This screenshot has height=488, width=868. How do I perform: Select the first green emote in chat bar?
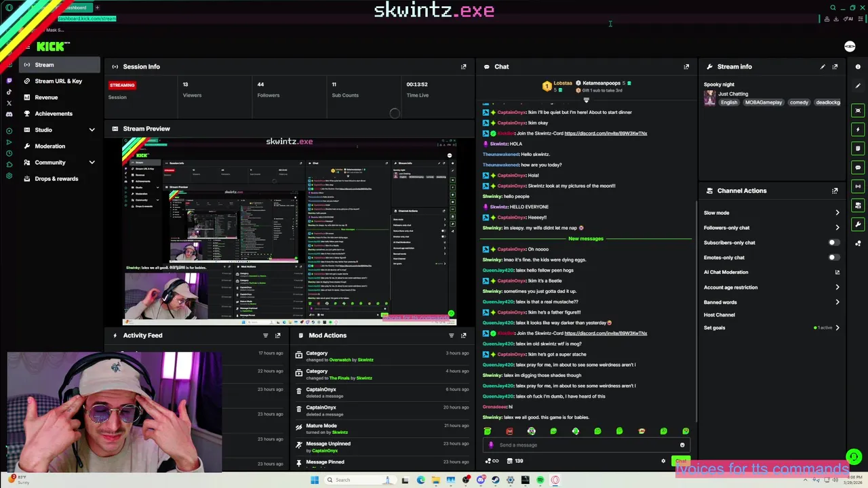pos(488,431)
